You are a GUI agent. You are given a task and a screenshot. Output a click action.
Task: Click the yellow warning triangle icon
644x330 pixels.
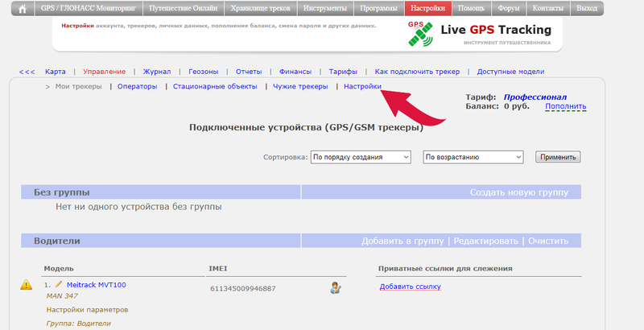tap(27, 285)
